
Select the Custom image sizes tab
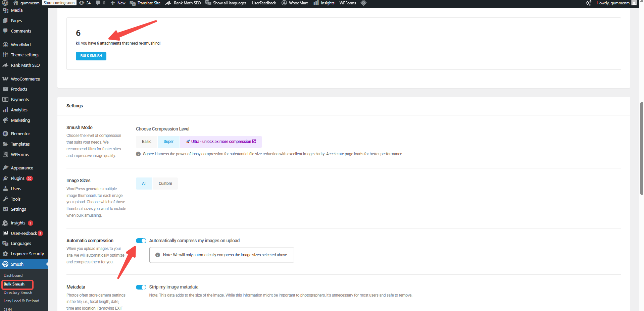click(165, 184)
